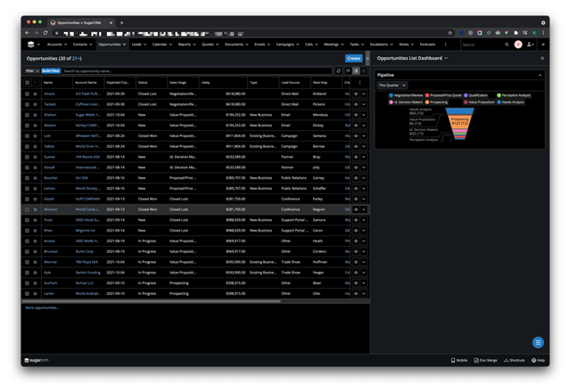Click the More opportunities link
Image resolution: width=570 pixels, height=392 pixels.
click(42, 307)
